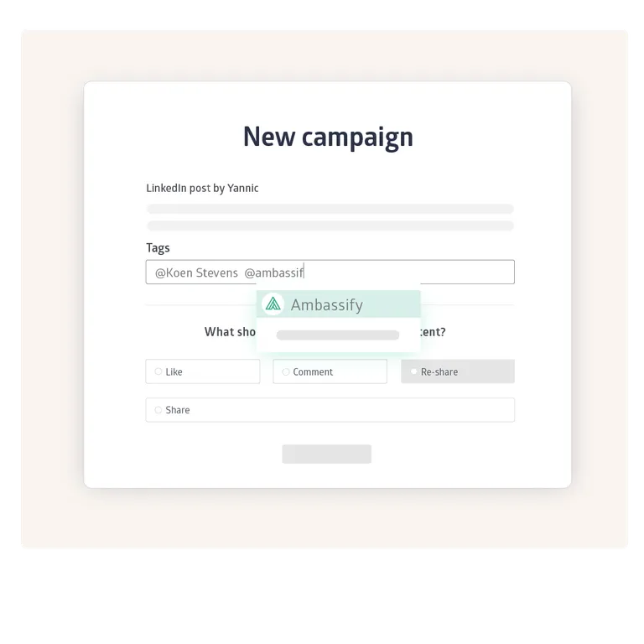
Task: Click the 'What sho' question text
Action: pyautogui.click(x=230, y=332)
